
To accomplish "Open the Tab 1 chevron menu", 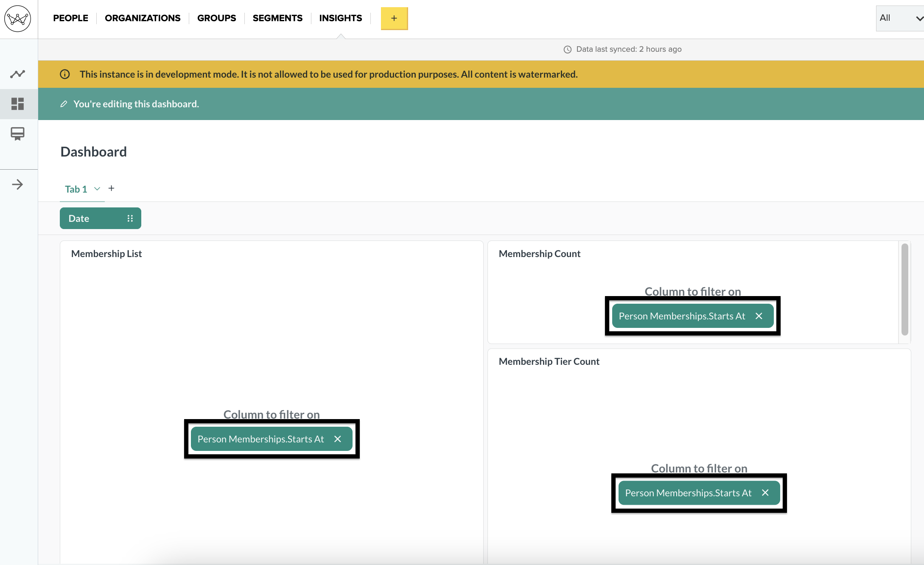I will pos(97,189).
